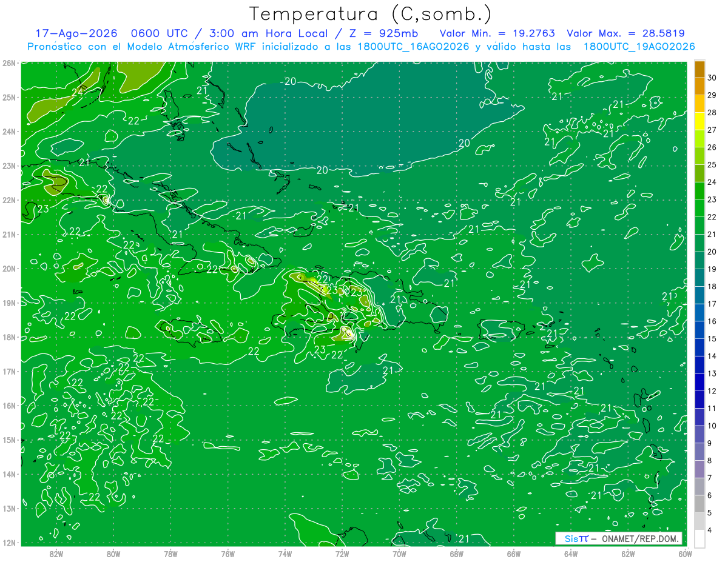This screenshot has width=728, height=562.
Task: Click the '17N' latitude label
Action: pos(9,371)
